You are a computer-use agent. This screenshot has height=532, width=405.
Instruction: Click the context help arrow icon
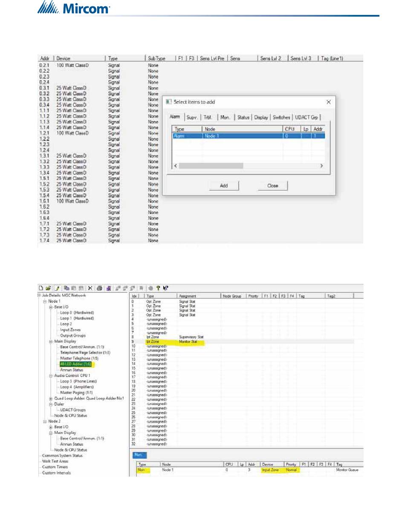[164, 288]
